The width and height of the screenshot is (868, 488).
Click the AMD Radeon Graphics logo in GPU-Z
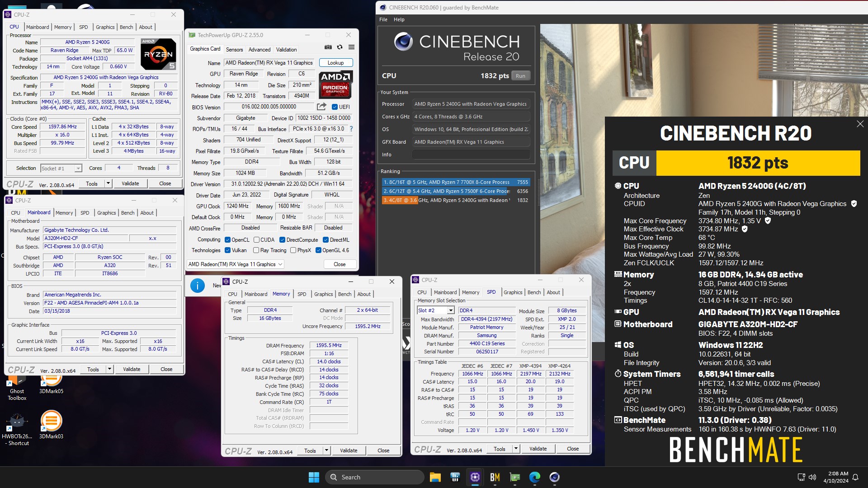point(335,84)
